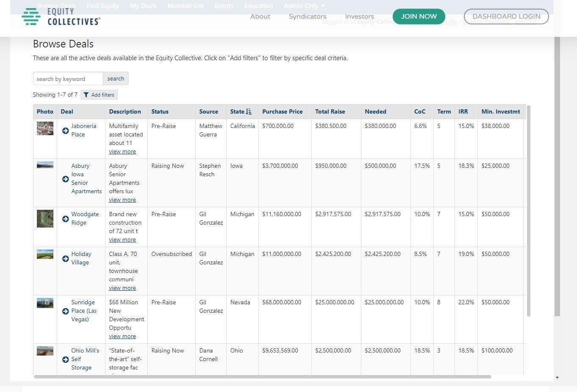The image size is (577, 392).
Task: Open the Ohio Mill's Self Storage photo thumbnail
Action: 45,351
